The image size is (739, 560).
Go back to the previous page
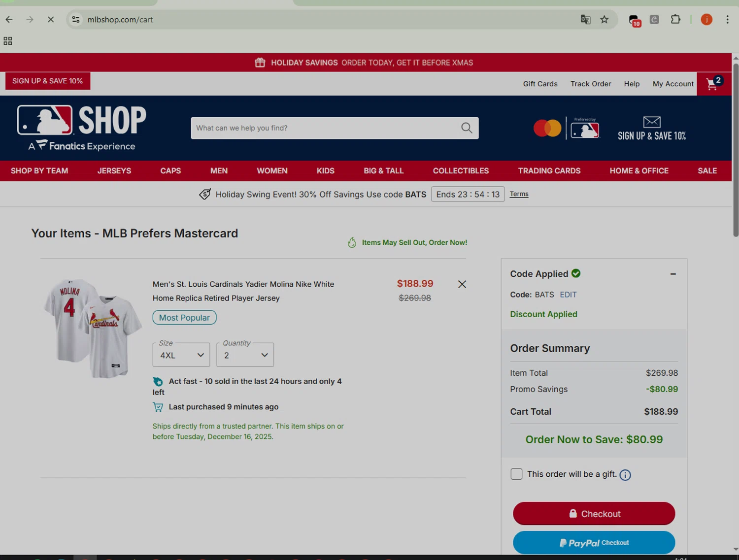(9, 20)
